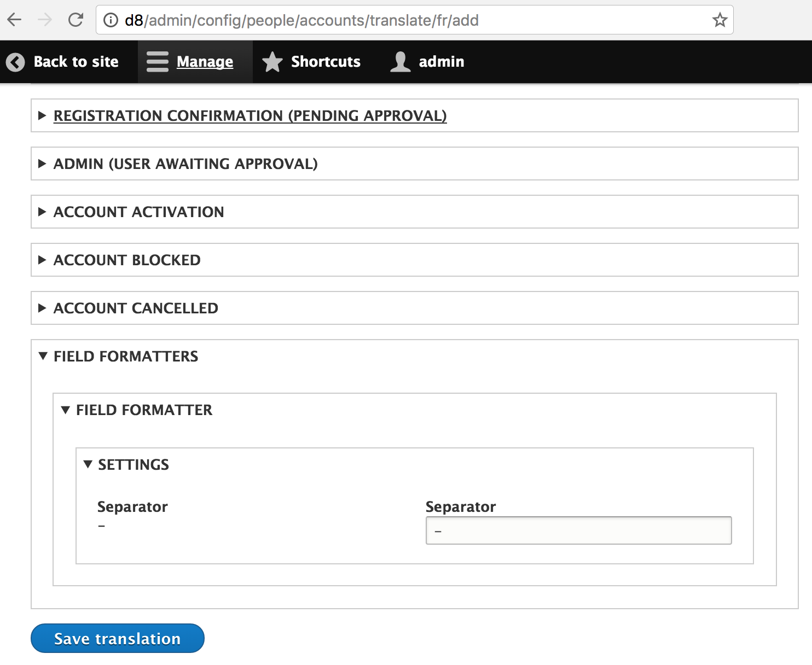Viewport: 812px width, 665px height.
Task: Click the Save translation button
Action: point(118,638)
